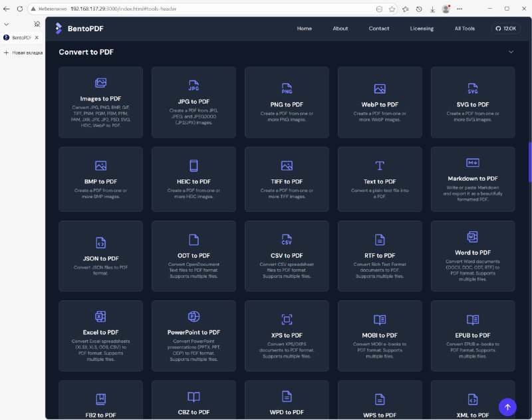
Task: Open the Images to PDF tool icon
Action: coord(100,82)
